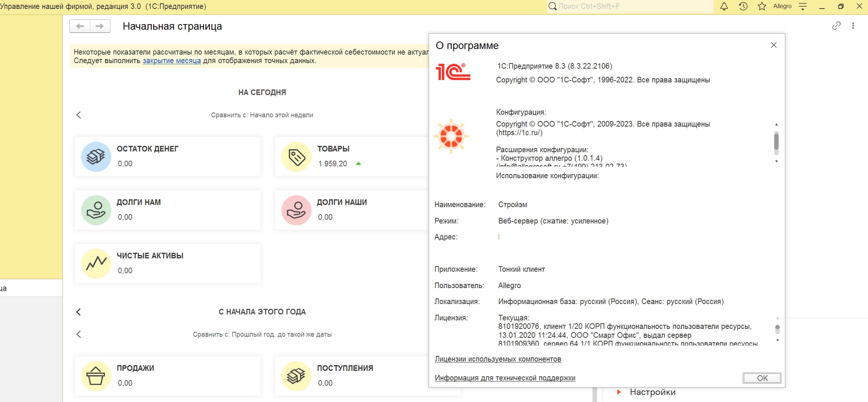
Task: Follow the закрытие месяца link
Action: pos(171,61)
